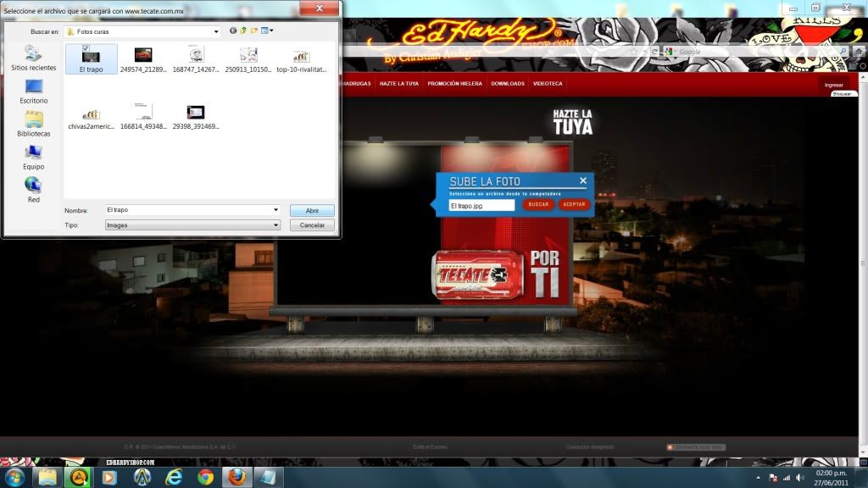Screen dimensions: 868x488
Task: Open the Windows Start menu
Action: click(x=14, y=477)
